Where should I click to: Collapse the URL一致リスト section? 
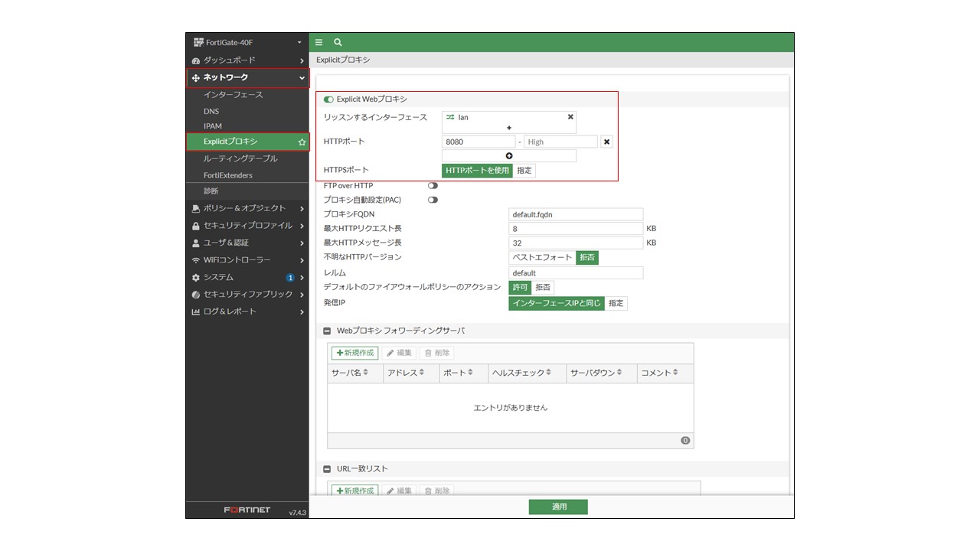tap(327, 469)
